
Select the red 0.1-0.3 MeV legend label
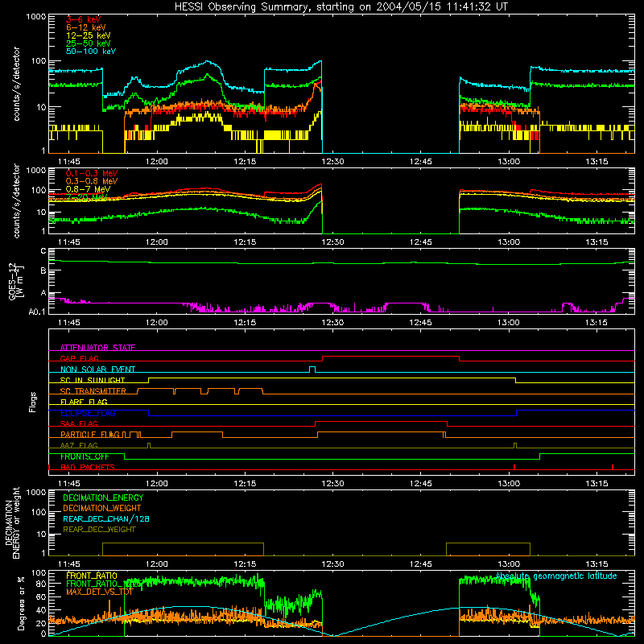pyautogui.click(x=92, y=173)
